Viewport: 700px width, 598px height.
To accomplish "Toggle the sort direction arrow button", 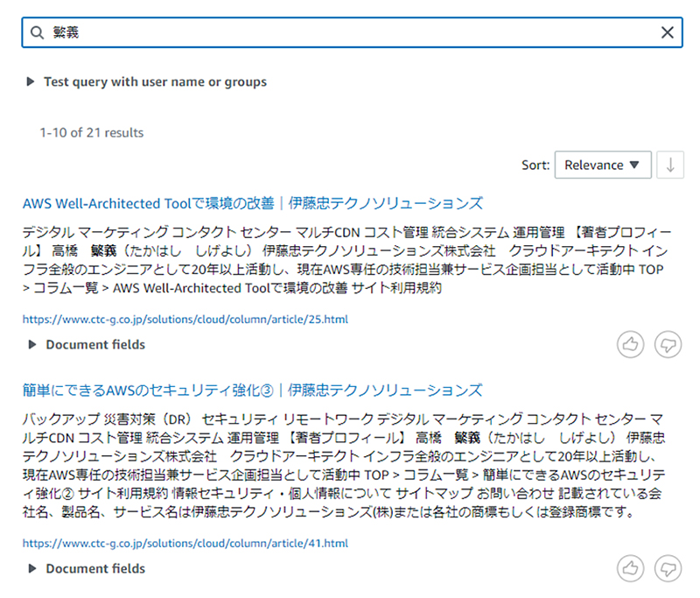I will [670, 165].
